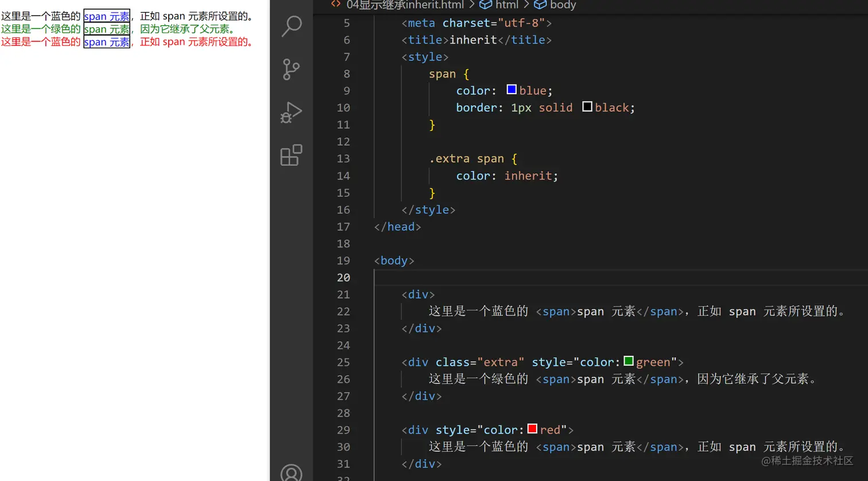Image resolution: width=868 pixels, height=481 pixels.
Task: Click the body element icon in breadcrumbs
Action: (x=540, y=5)
